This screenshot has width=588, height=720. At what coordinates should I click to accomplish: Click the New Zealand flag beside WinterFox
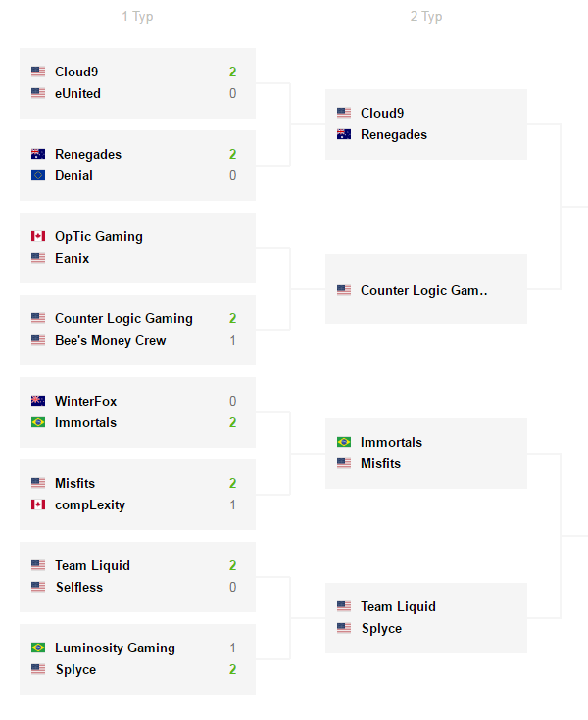point(38,401)
